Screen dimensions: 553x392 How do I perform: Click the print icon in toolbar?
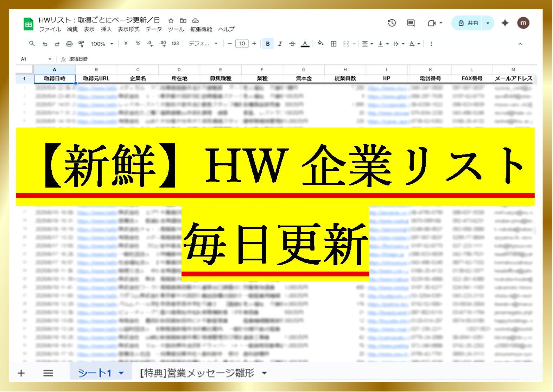tap(69, 44)
